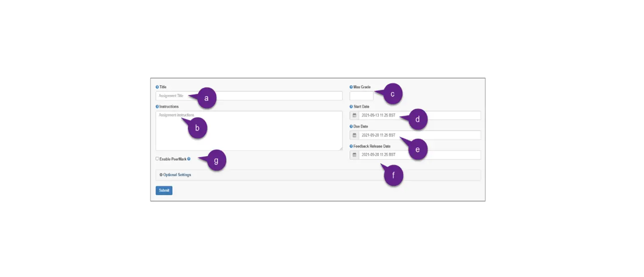This screenshot has width=644, height=277.
Task: Open the Feedback Release Date calendar picker
Action: (354, 155)
